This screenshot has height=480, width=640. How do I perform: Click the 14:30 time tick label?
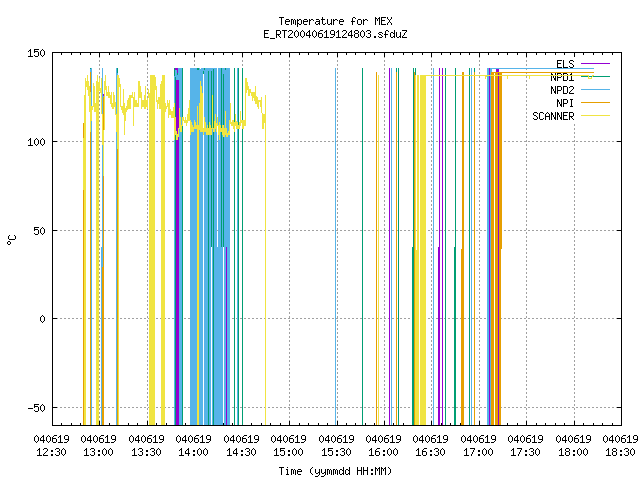pos(241,452)
